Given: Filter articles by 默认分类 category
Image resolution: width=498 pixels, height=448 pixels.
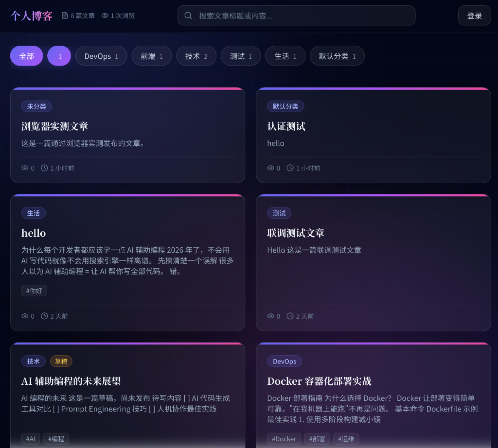Looking at the screenshot, I should tap(337, 56).
